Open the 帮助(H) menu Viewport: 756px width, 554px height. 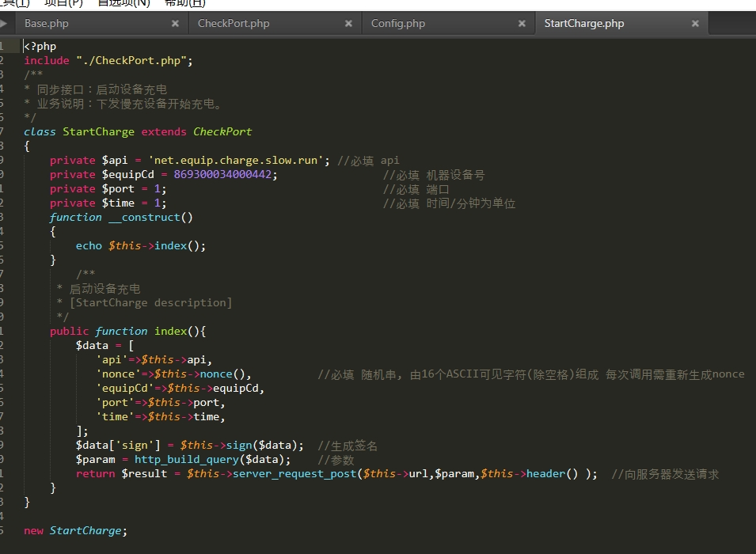pos(184,3)
